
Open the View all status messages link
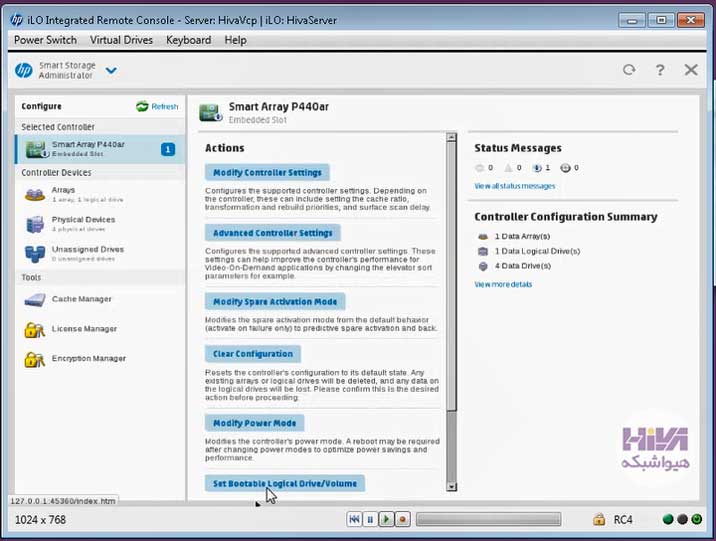[x=515, y=186]
